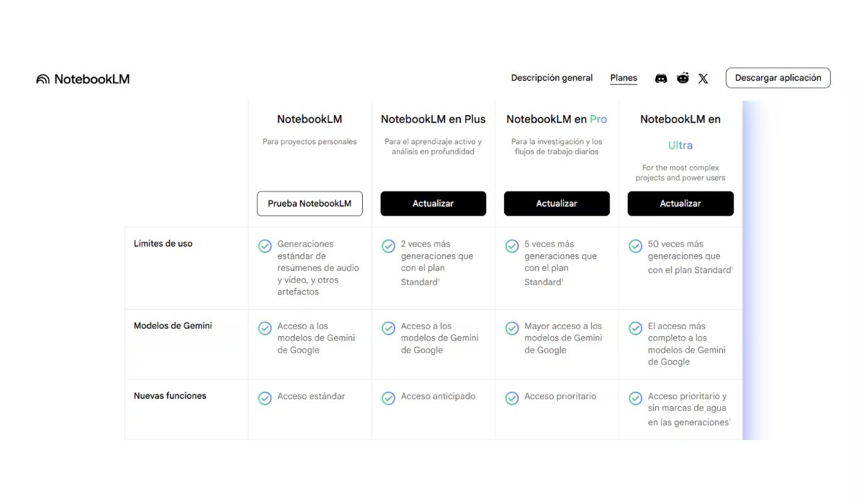Click the checkmark next to 2 veces más generaciones

(x=389, y=246)
